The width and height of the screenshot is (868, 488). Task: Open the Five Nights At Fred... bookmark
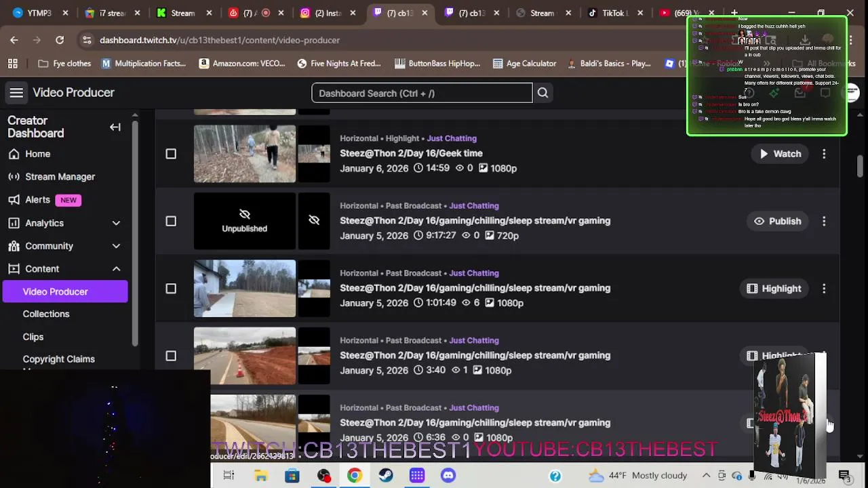pyautogui.click(x=339, y=64)
